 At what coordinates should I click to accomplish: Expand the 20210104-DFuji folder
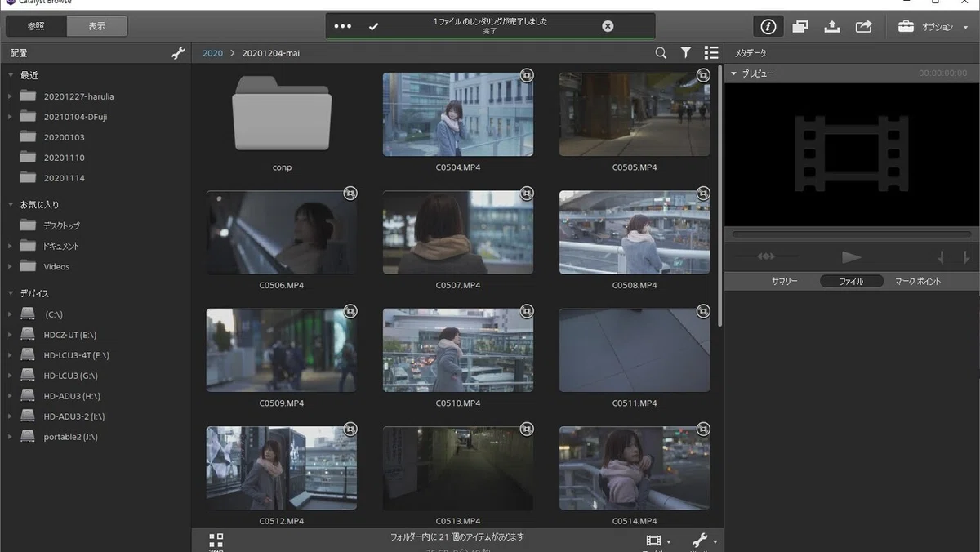click(x=10, y=117)
